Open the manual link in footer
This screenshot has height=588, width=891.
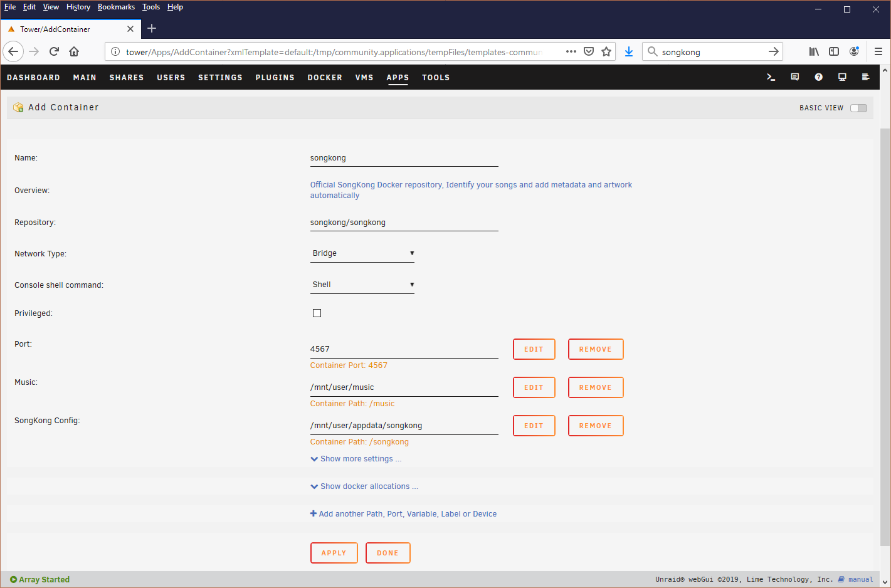coord(856,580)
